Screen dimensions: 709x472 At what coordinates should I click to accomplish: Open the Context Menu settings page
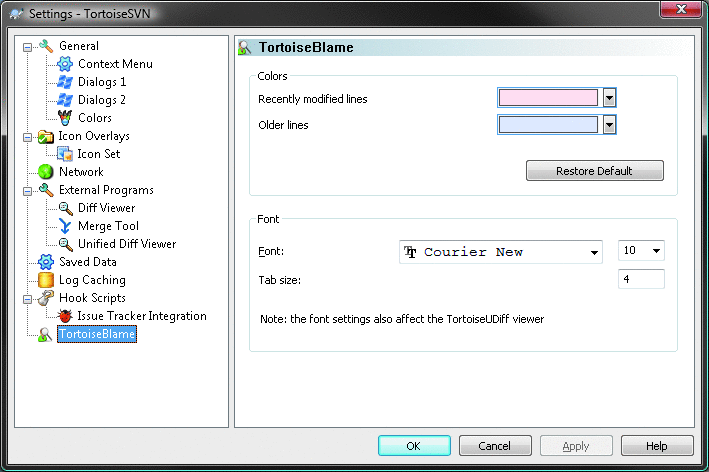[115, 64]
